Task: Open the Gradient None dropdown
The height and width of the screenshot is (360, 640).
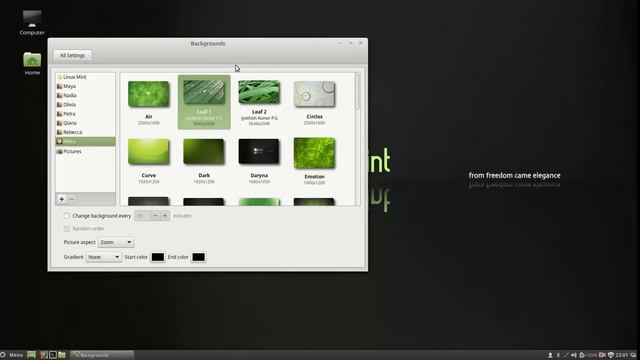Action: pos(104,257)
